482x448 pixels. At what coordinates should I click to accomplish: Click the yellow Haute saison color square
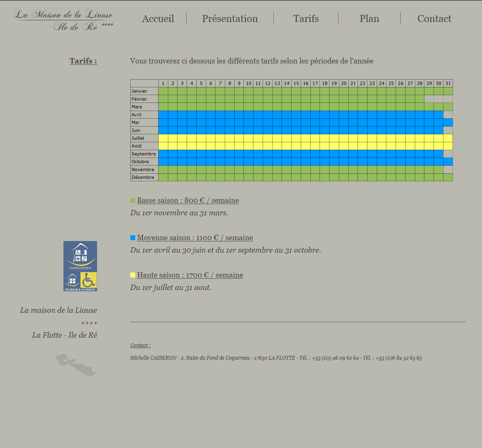pos(133,275)
